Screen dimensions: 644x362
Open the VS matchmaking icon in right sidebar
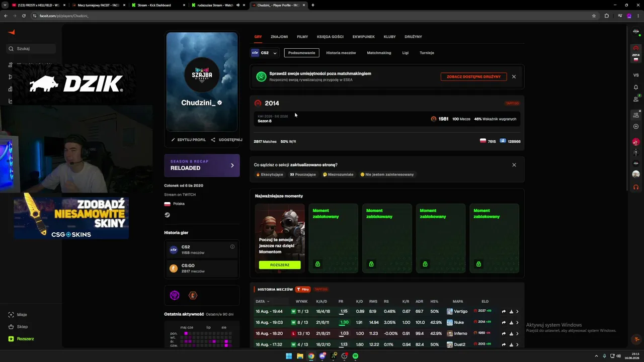pyautogui.click(x=636, y=75)
